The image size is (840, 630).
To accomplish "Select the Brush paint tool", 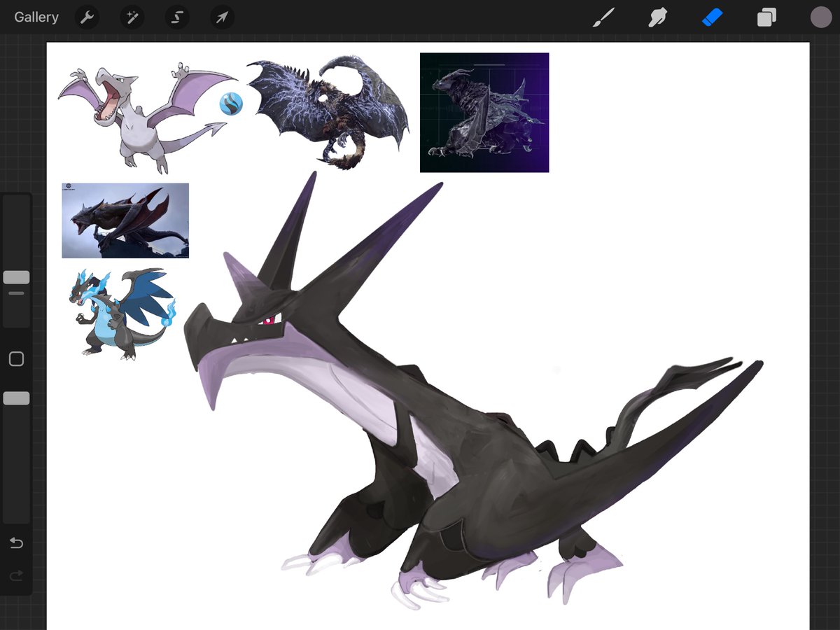I will coord(603,17).
